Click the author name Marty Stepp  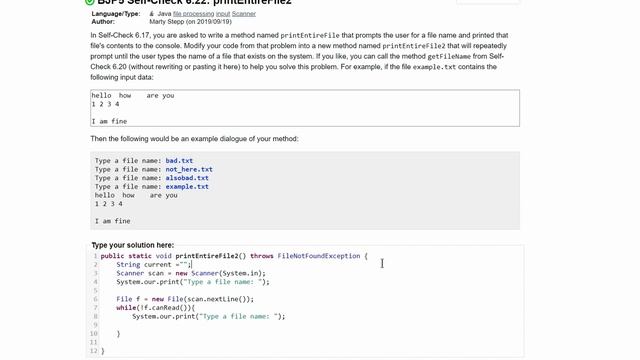pyautogui.click(x=167, y=22)
